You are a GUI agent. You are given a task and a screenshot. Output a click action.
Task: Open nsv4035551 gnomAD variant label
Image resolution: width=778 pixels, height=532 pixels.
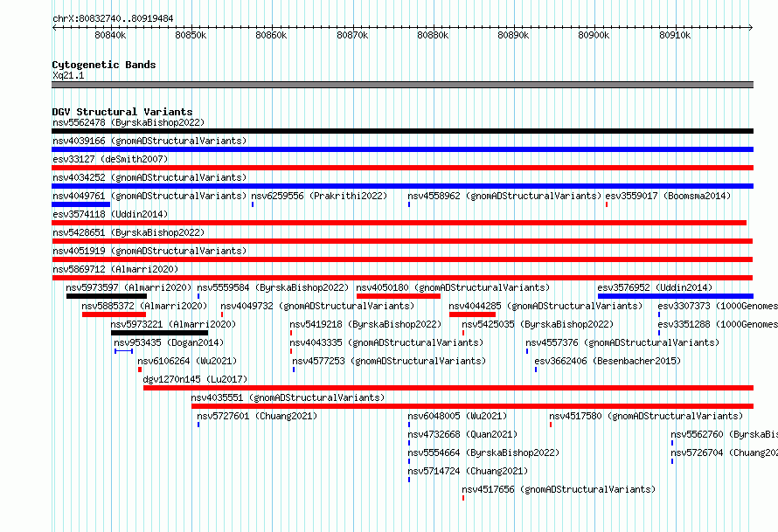click(288, 397)
